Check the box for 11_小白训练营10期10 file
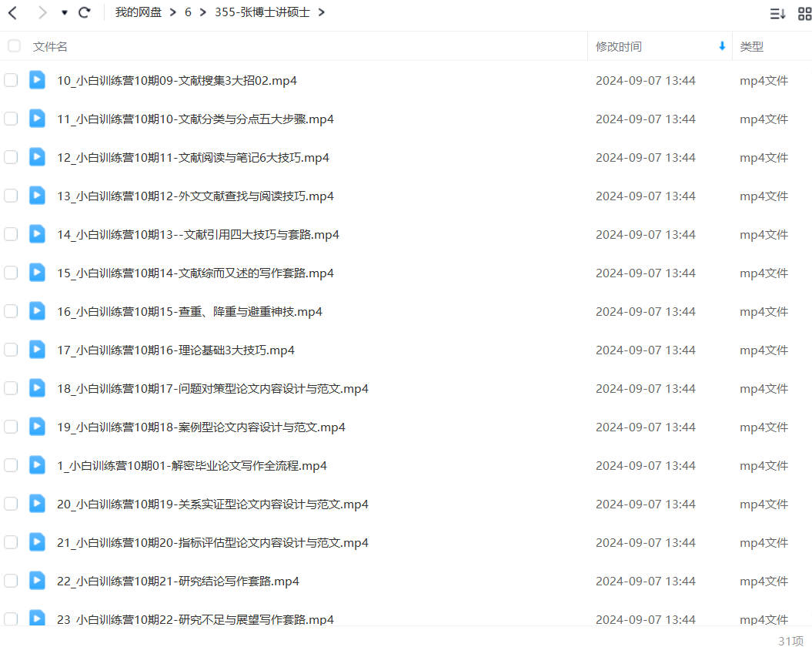This screenshot has width=812, height=657. 11,119
